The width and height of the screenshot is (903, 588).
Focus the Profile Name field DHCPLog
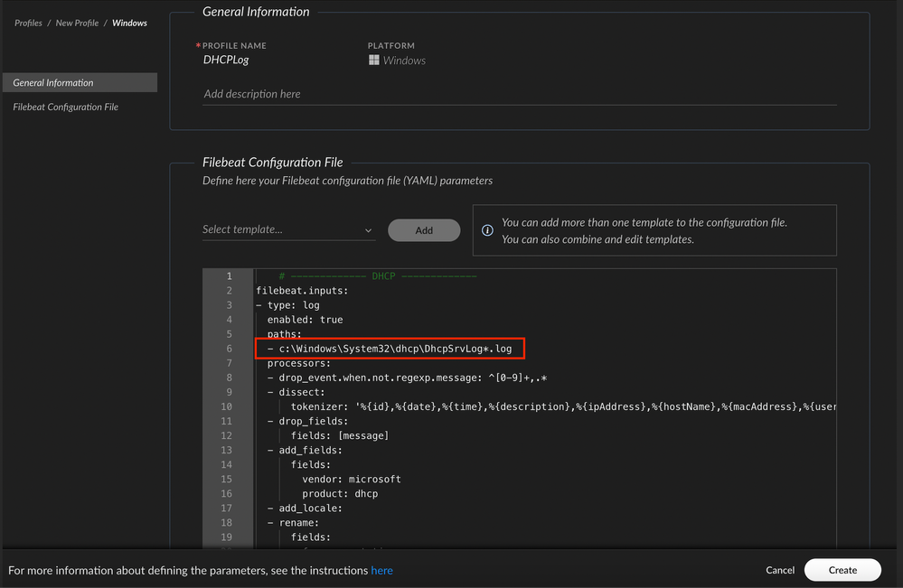226,61
